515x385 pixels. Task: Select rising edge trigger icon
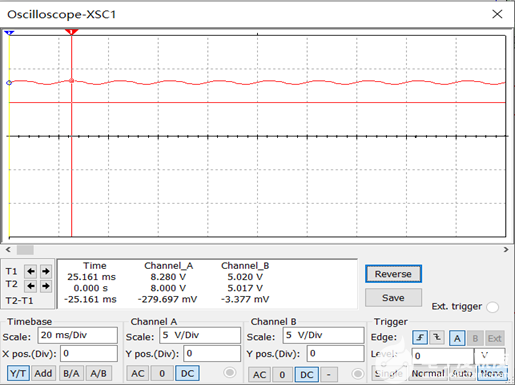[420, 338]
